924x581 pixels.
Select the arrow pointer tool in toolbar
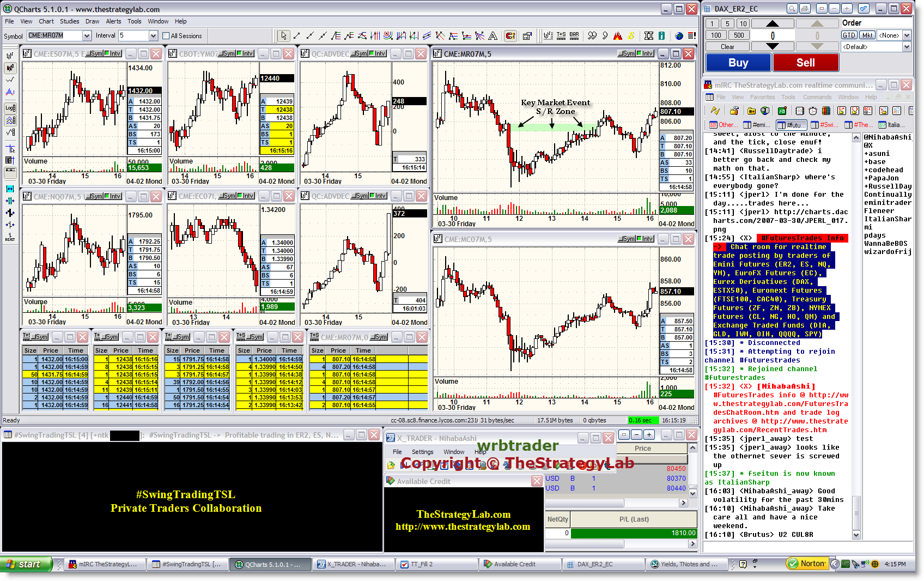[x=283, y=36]
